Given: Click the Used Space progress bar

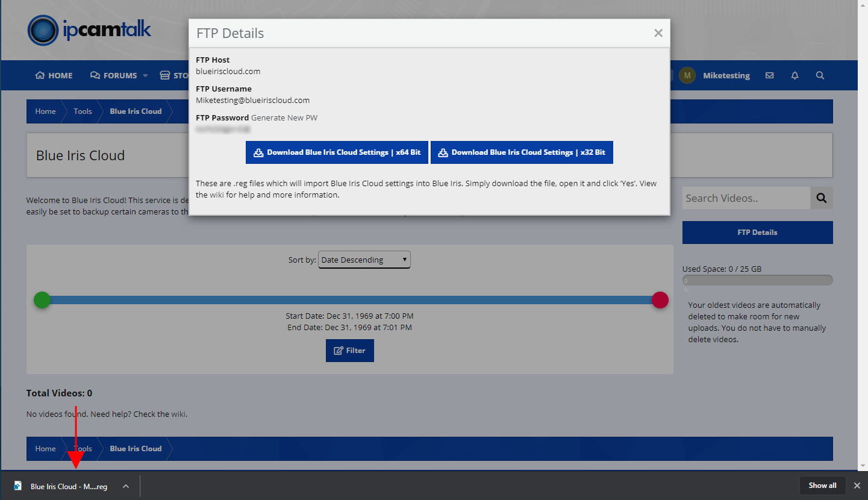Looking at the screenshot, I should [758, 280].
